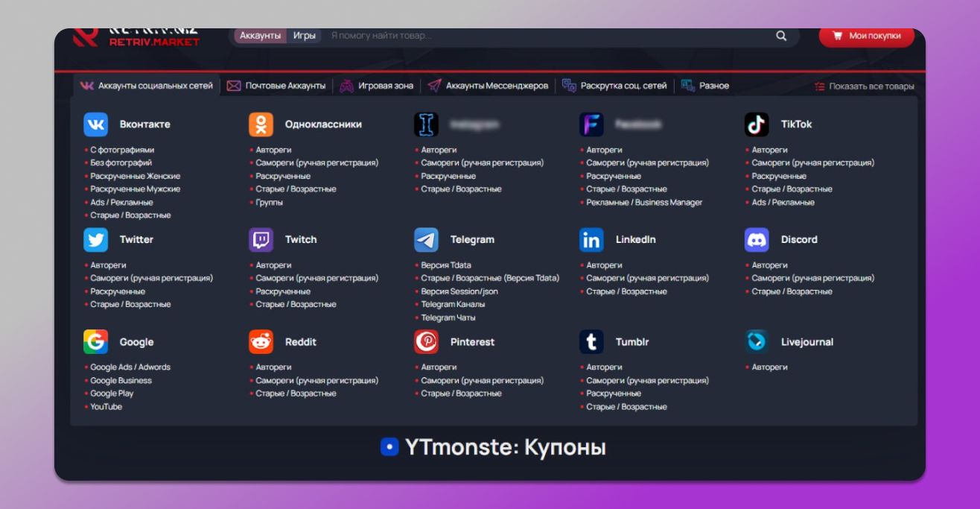
Task: Click the Telegram paper plane icon
Action: pos(426,240)
